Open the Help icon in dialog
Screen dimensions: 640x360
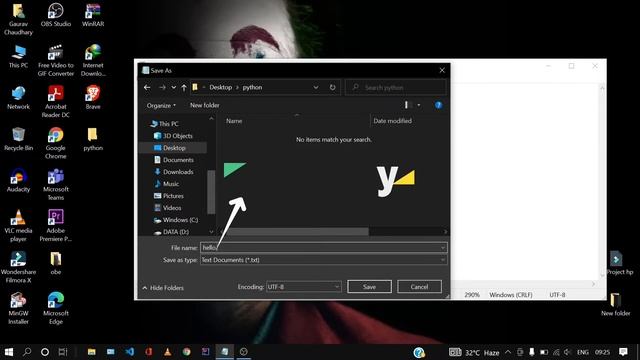pos(438,105)
